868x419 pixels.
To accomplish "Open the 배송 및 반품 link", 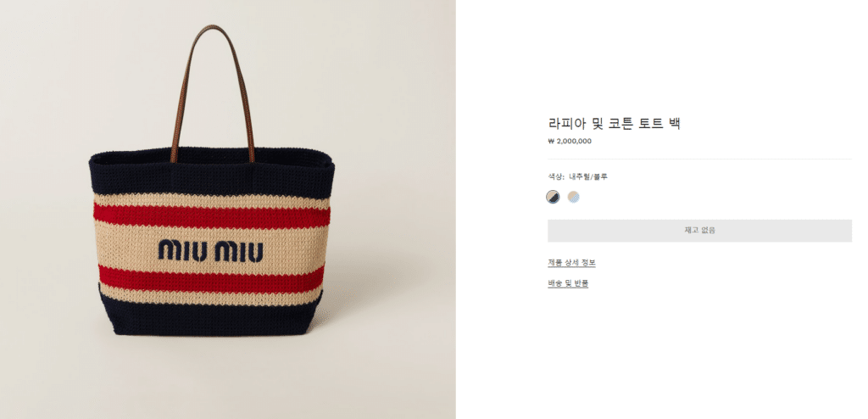I will [x=568, y=284].
